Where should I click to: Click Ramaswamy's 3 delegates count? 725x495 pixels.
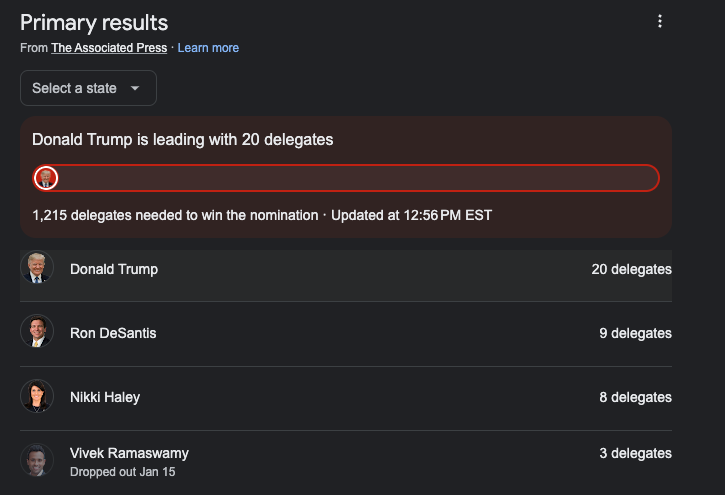coord(635,453)
